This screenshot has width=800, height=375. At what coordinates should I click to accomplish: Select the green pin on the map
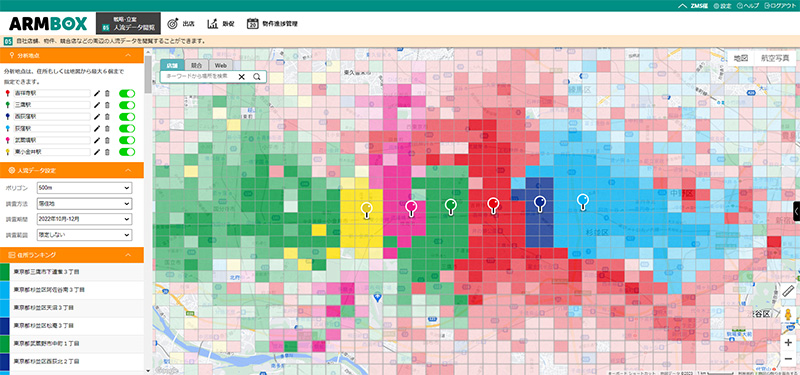click(451, 207)
